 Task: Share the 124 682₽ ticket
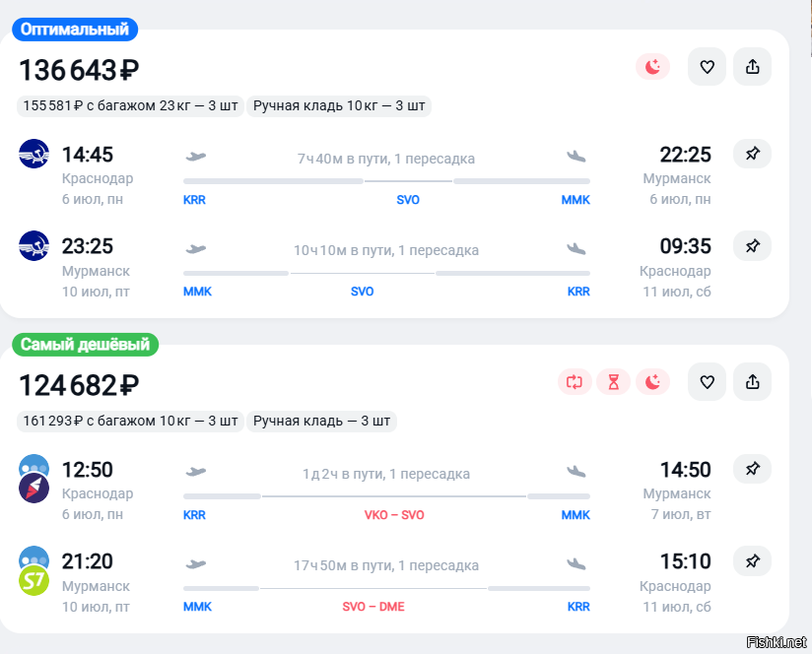tap(753, 382)
